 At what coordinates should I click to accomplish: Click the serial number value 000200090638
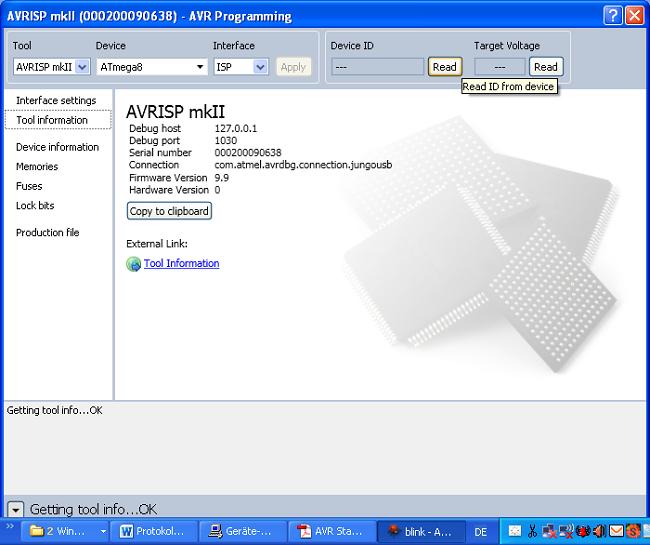248,153
